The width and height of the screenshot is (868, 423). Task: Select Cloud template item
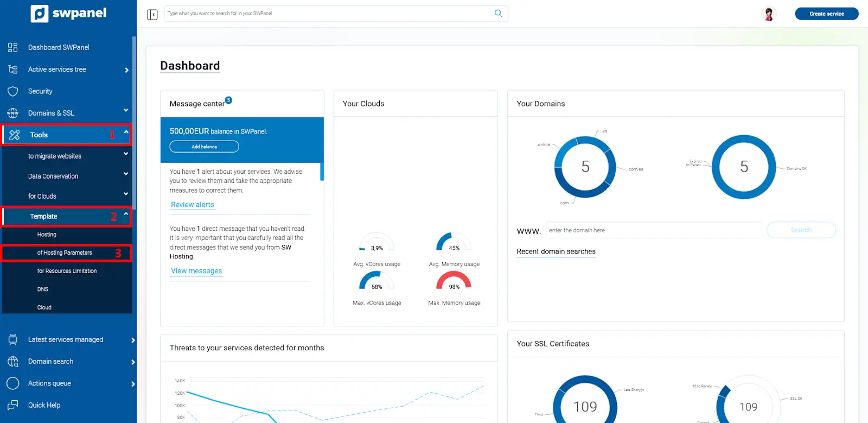coord(44,307)
